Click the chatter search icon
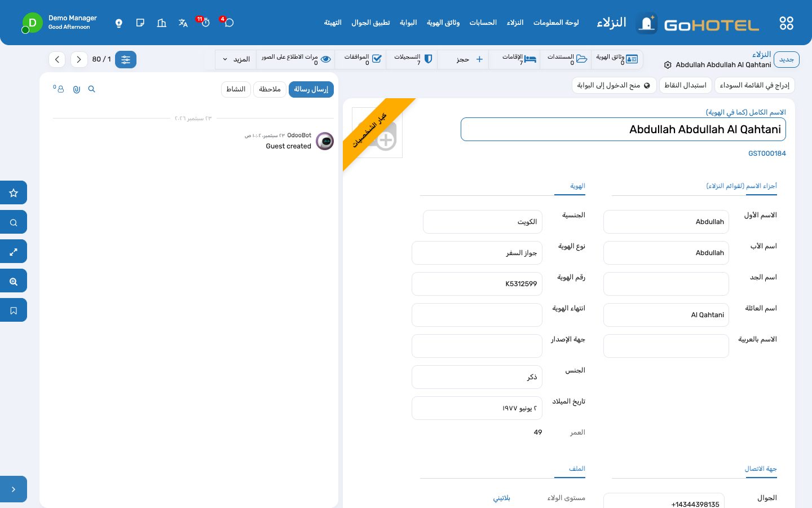The width and height of the screenshot is (812, 508). (x=92, y=89)
